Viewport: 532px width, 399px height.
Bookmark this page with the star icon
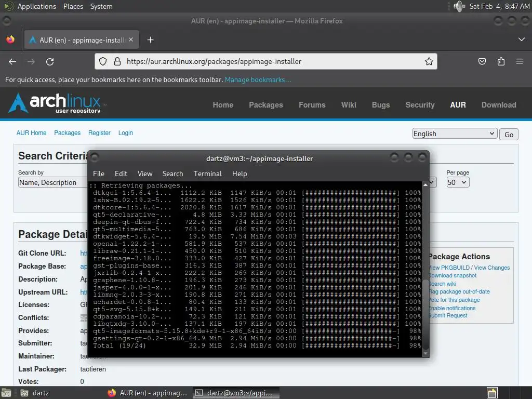[429, 61]
